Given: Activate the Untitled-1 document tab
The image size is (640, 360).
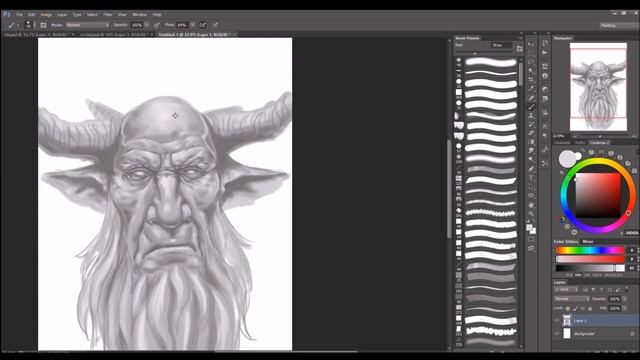Looking at the screenshot, I should 194,35.
